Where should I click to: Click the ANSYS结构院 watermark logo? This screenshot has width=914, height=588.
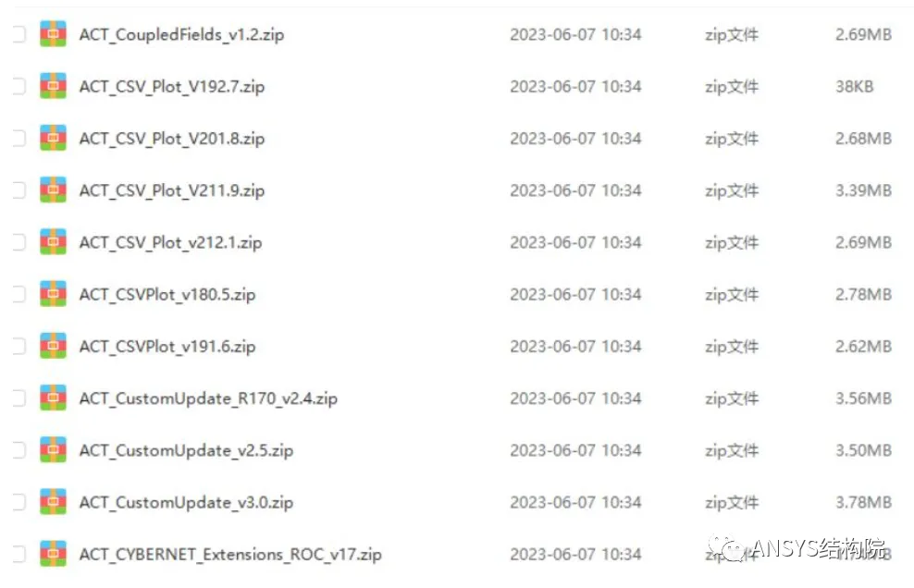coord(797,548)
